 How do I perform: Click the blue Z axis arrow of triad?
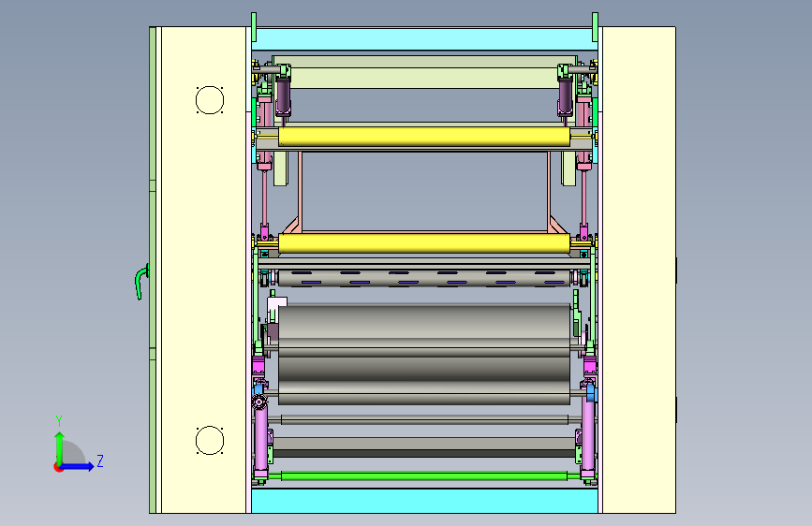pyautogui.click(x=78, y=466)
